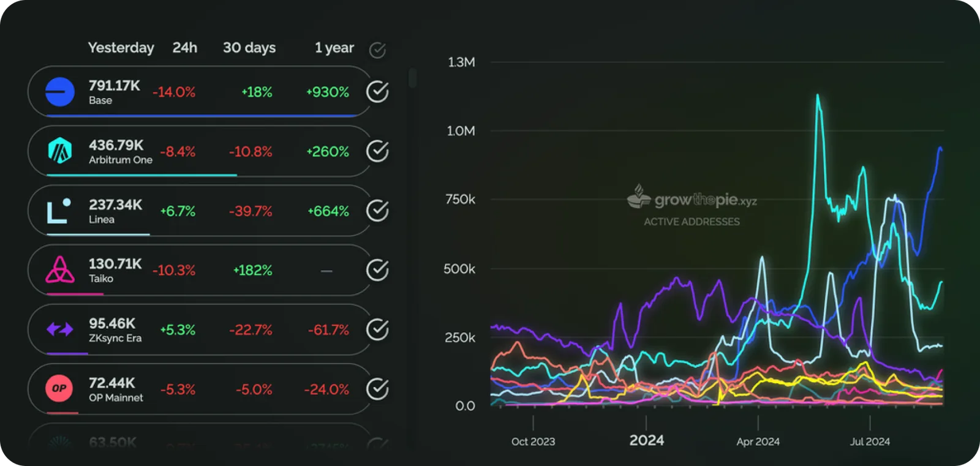Click the Base chain logo icon
Image resolution: width=980 pixels, height=466 pixels.
tap(59, 92)
